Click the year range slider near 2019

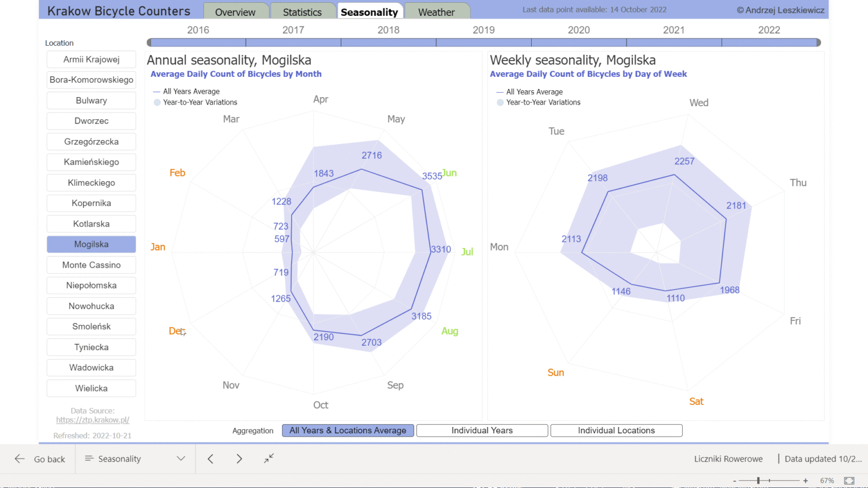pos(484,42)
